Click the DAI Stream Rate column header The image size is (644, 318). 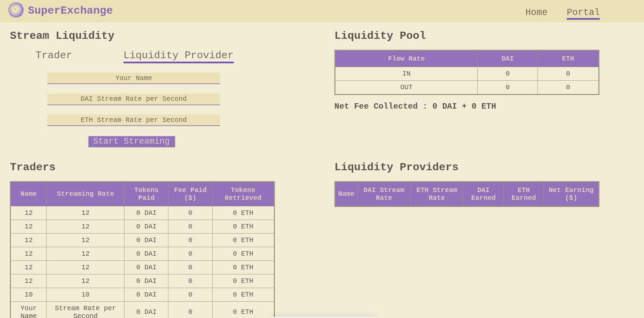[384, 194]
